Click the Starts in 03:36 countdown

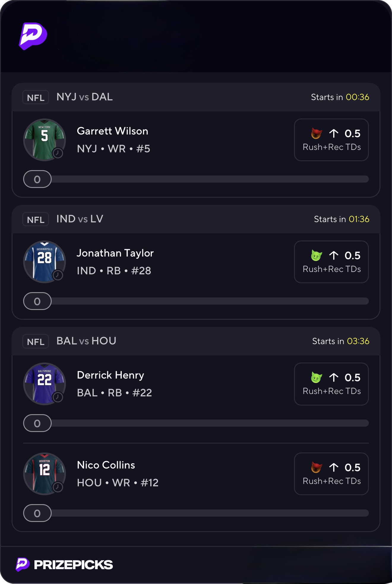click(341, 341)
